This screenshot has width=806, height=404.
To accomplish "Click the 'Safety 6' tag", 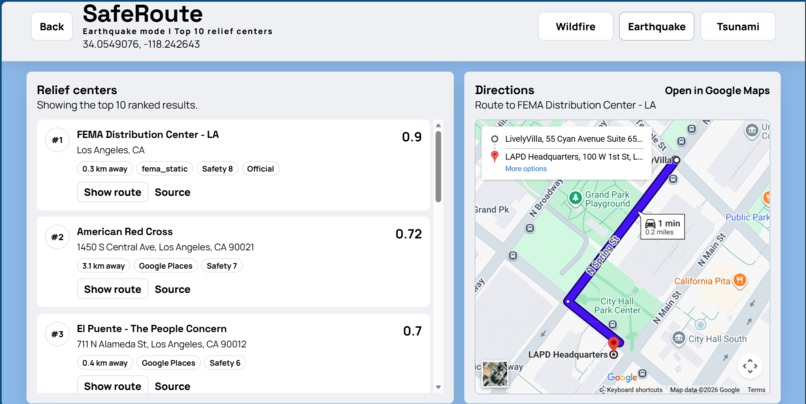I will [x=225, y=363].
